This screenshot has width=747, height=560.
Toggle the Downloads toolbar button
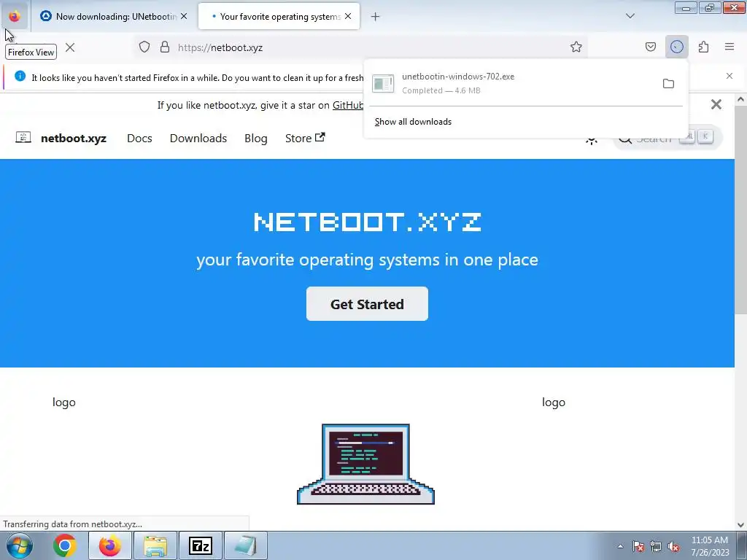coord(676,47)
